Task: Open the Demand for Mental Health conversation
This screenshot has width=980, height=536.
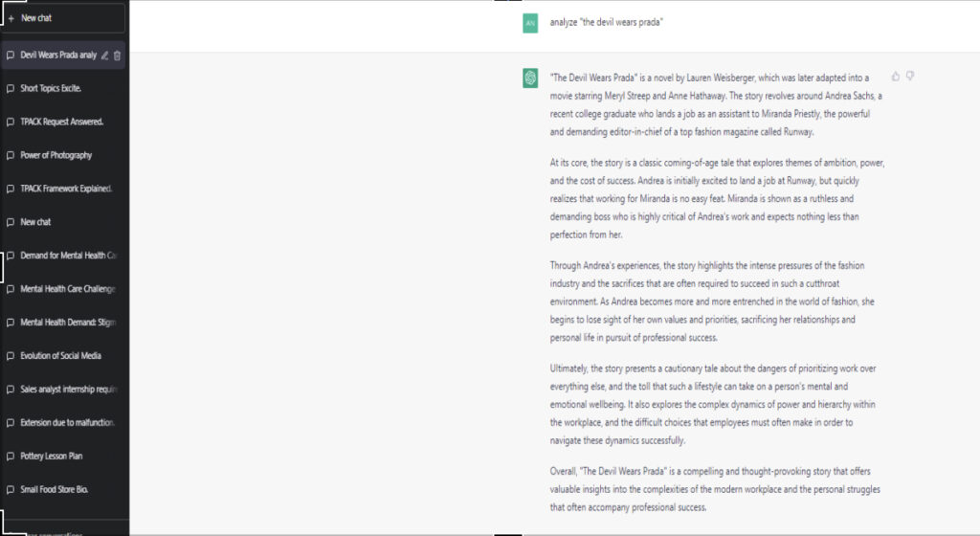Action: coord(63,256)
